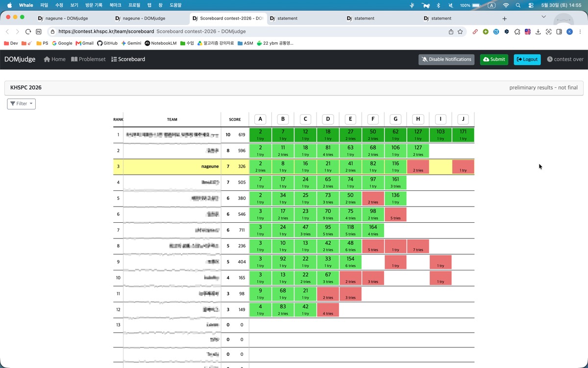
Task: Open the PS bookmark folder
Action: (x=43, y=43)
